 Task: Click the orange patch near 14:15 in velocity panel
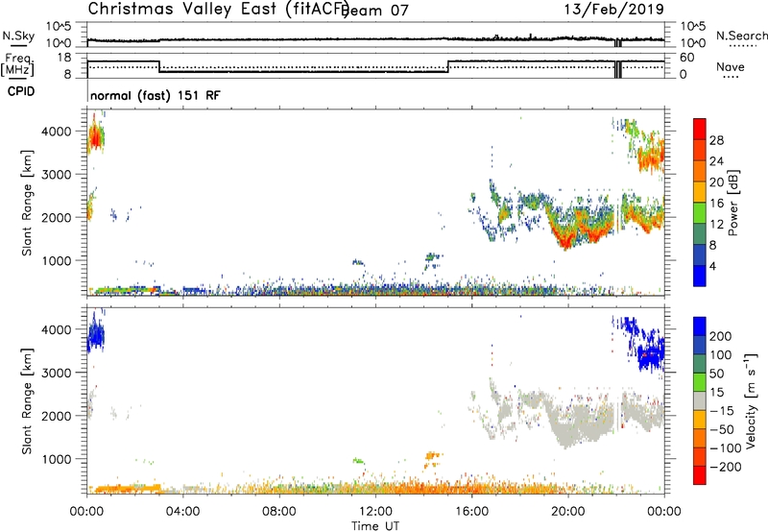click(433, 456)
